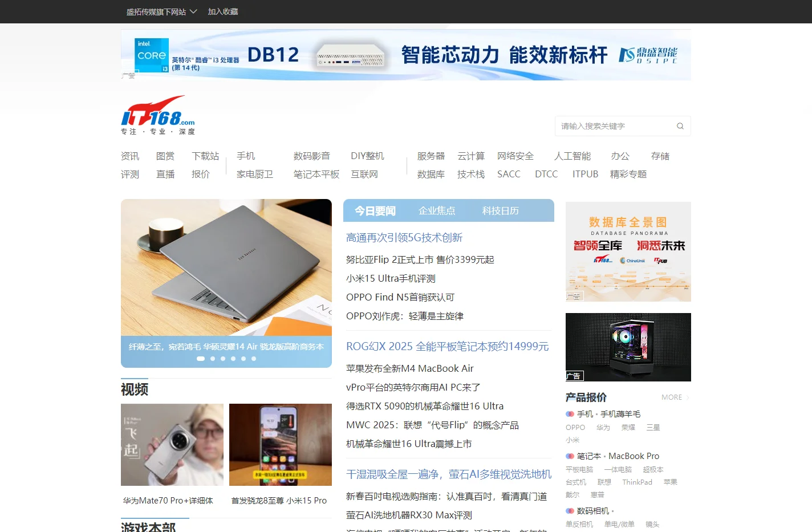Focus the search keyword input field
812x532 pixels.
pos(615,126)
